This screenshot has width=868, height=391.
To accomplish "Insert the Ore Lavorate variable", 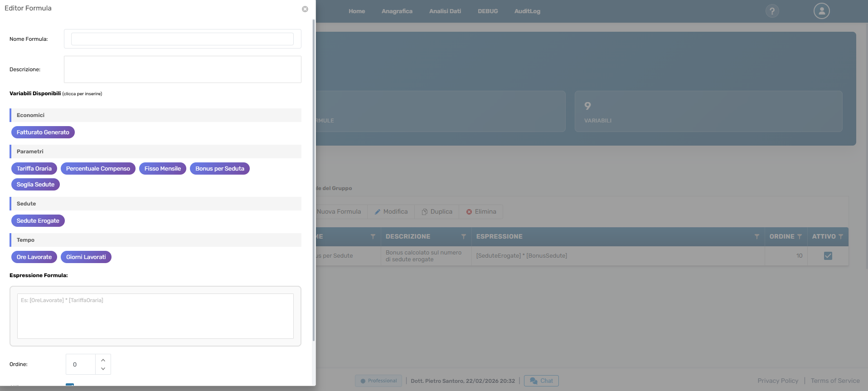I will pos(34,257).
